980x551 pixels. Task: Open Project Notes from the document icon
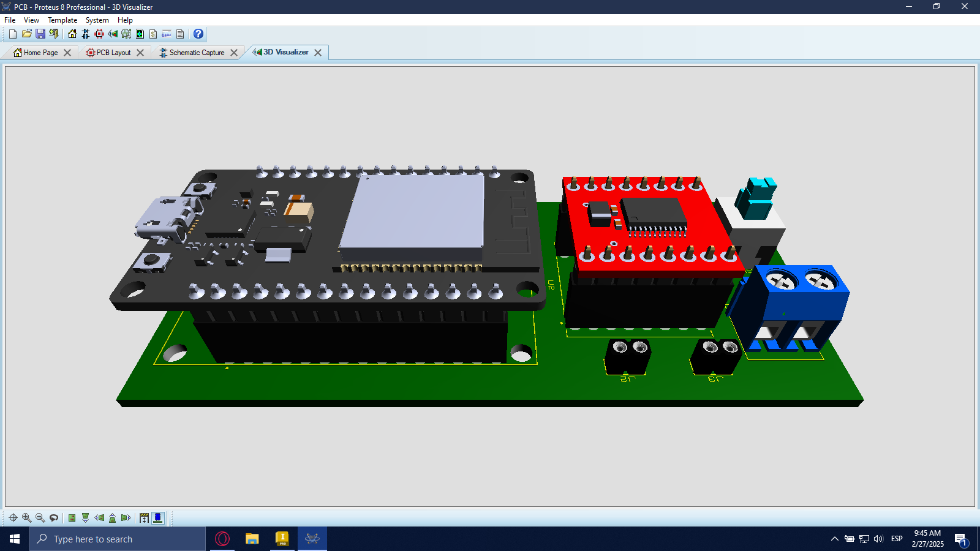click(x=180, y=34)
